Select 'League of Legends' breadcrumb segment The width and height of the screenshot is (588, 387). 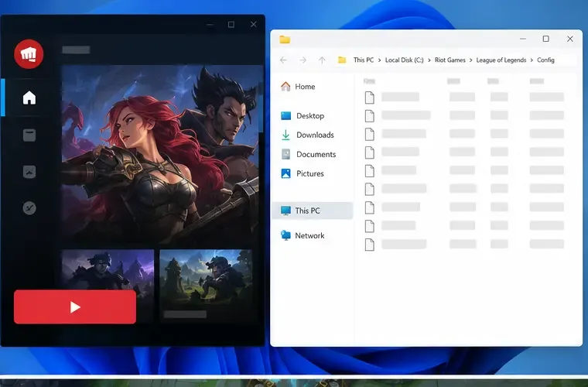[501, 60]
